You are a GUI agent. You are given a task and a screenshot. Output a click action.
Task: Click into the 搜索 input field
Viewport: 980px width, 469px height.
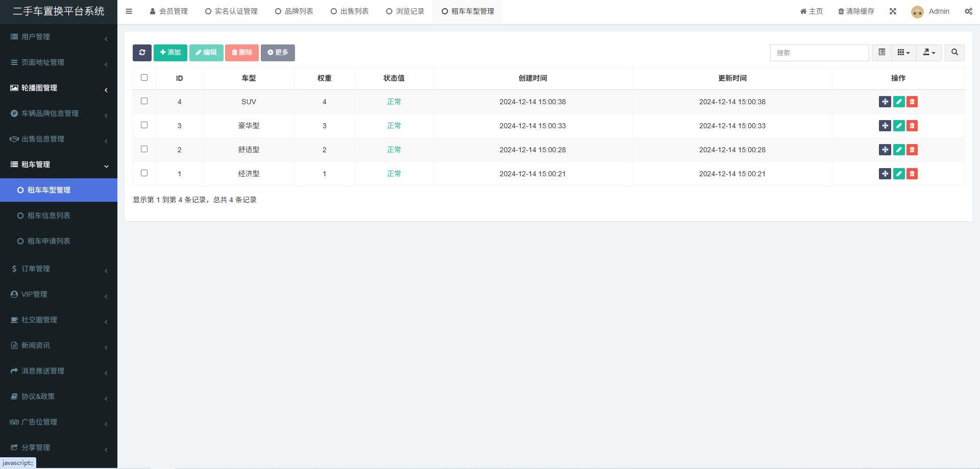[x=819, y=53]
